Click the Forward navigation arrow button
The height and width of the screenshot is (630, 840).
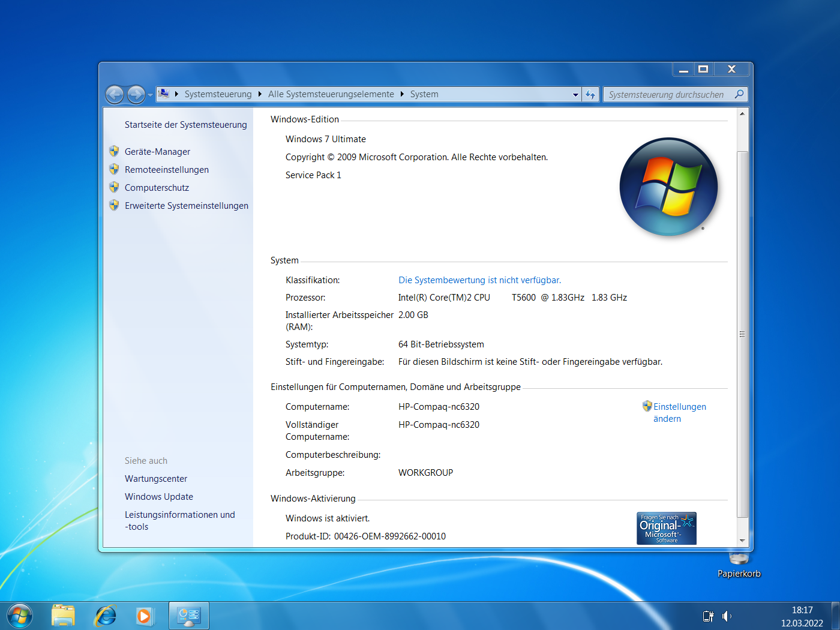[x=136, y=94]
